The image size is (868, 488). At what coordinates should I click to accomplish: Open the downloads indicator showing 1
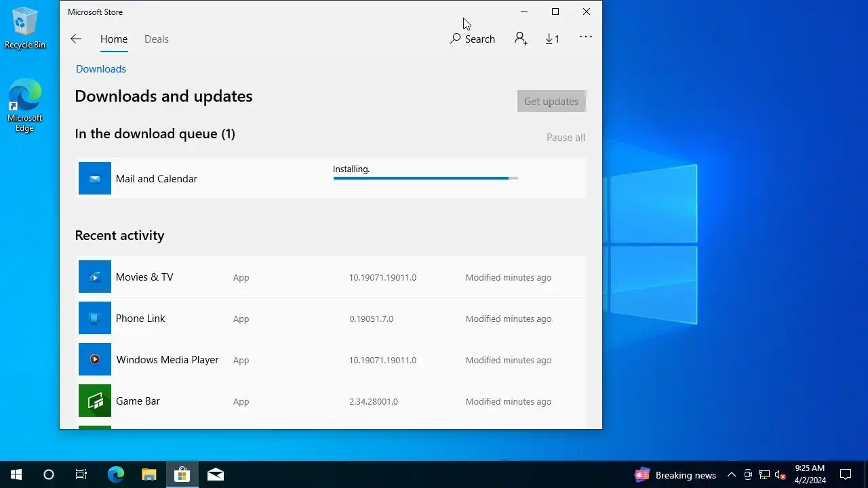point(552,39)
